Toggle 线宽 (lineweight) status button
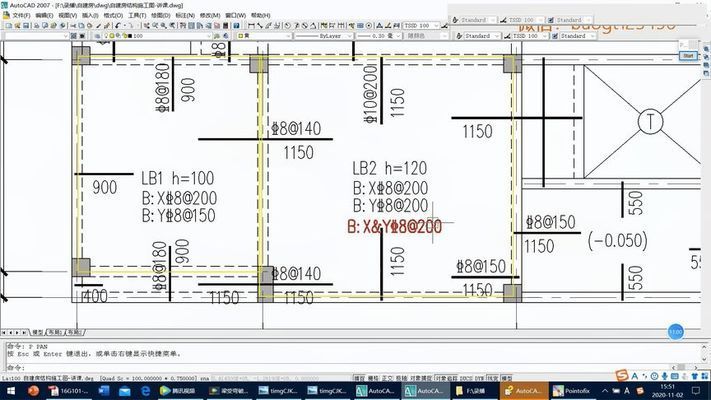Screen dimensions: 711x400 (x=492, y=378)
